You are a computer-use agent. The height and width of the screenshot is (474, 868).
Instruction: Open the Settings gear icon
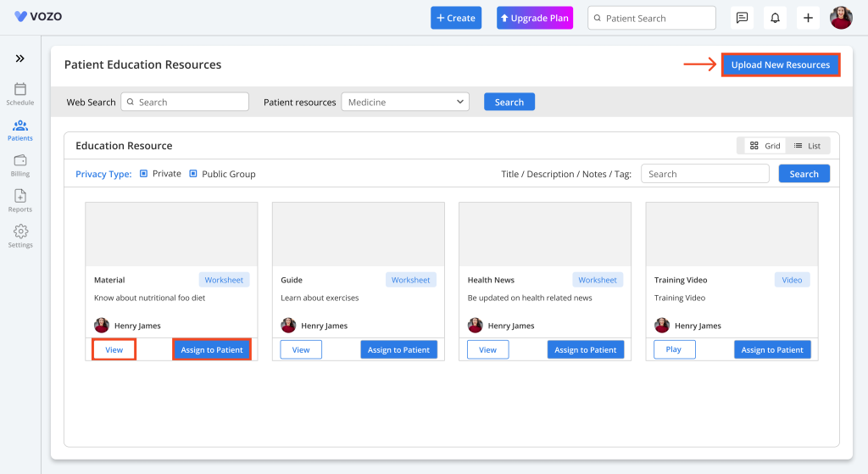pyautogui.click(x=20, y=232)
